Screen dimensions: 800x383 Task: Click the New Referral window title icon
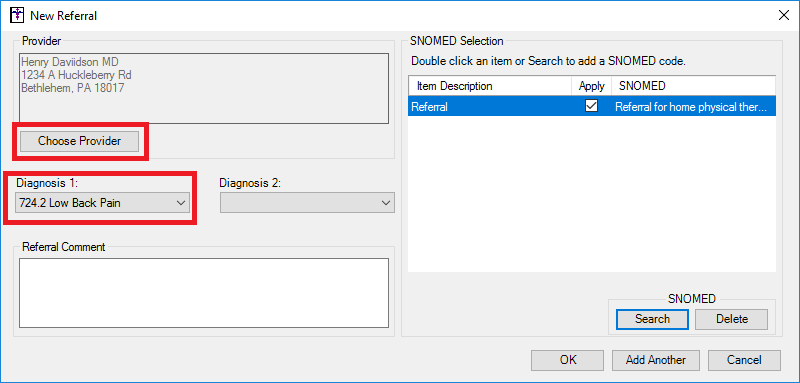[x=17, y=15]
